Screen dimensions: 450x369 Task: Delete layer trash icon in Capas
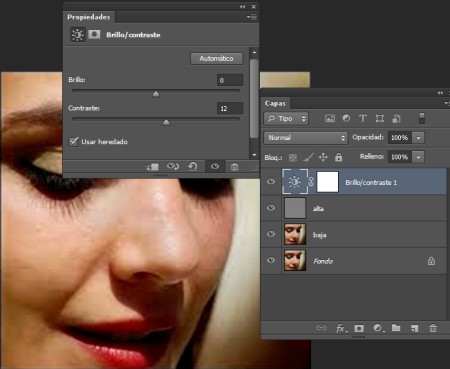433,328
